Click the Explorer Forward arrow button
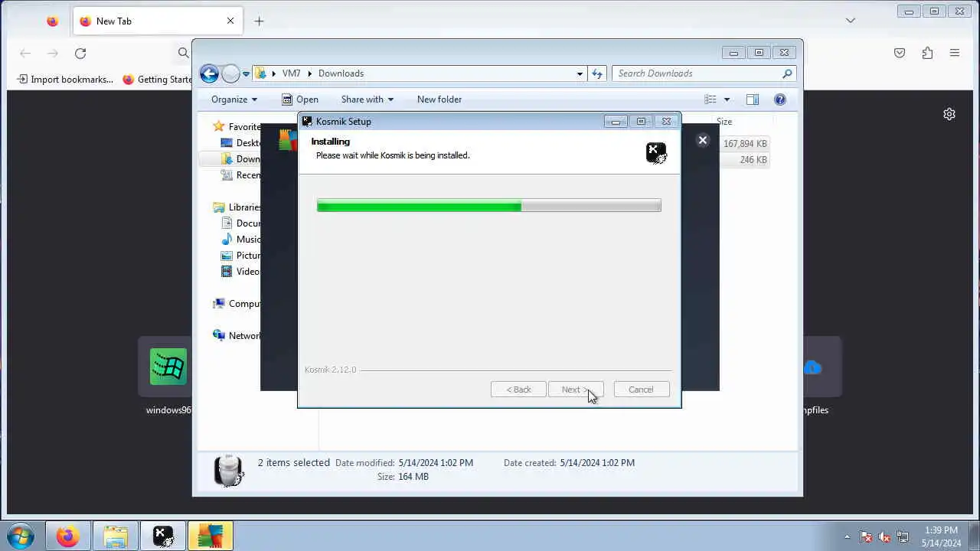Image resolution: width=980 pixels, height=551 pixels. tap(230, 73)
